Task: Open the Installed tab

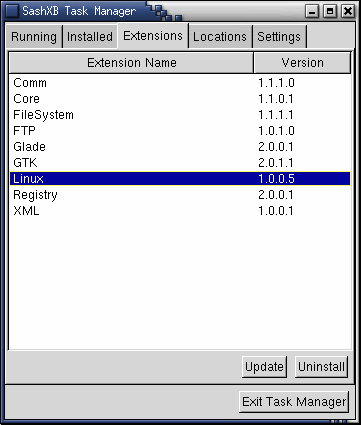Action: coord(90,36)
